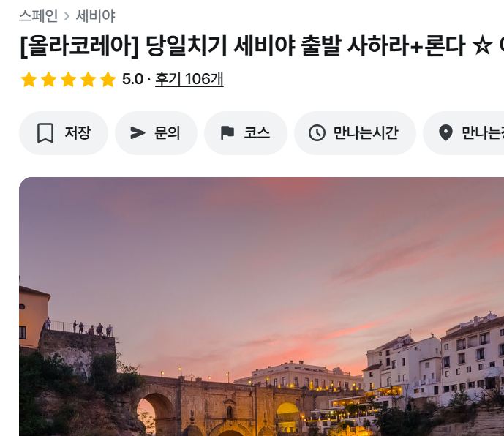Open the Ronda bridge sunset photo
The width and height of the screenshot is (504, 436).
[x=261, y=307]
